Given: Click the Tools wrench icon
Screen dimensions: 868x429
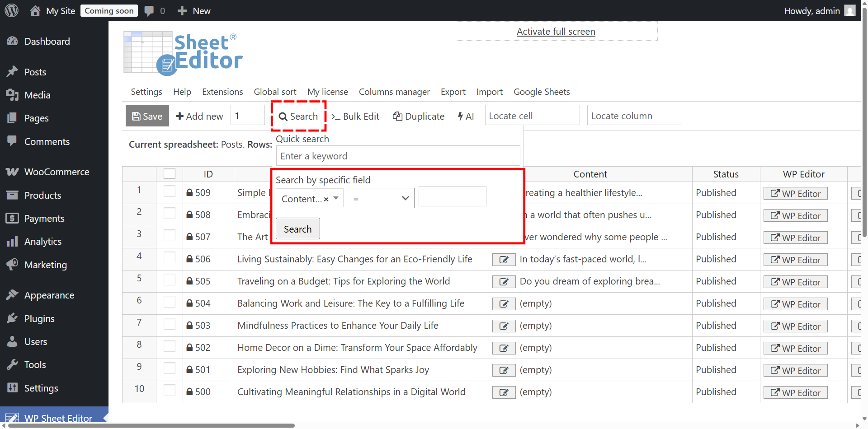Looking at the screenshot, I should 12,364.
